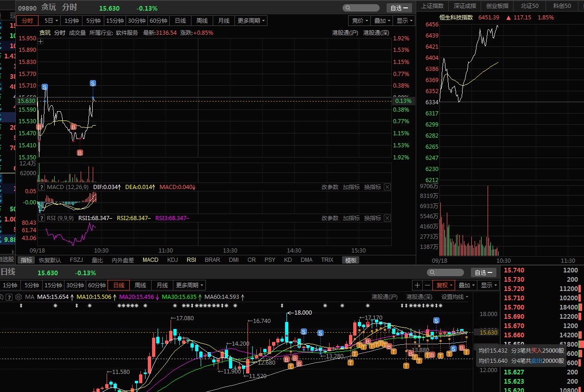Image resolution: width=584 pixels, height=392 pixels.
Task: Select 日线 tab in lower chart
Action: (118, 285)
